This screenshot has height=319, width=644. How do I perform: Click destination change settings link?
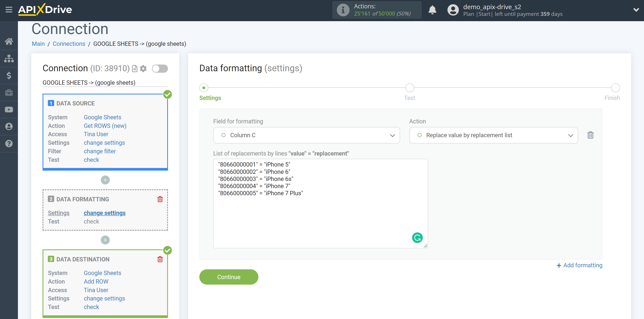pyautogui.click(x=104, y=298)
